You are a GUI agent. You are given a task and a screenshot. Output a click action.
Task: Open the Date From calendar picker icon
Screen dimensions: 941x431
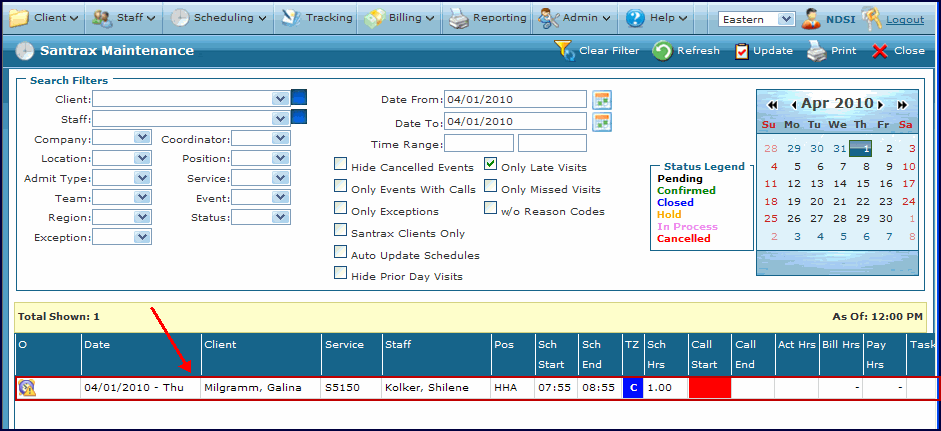click(x=602, y=99)
